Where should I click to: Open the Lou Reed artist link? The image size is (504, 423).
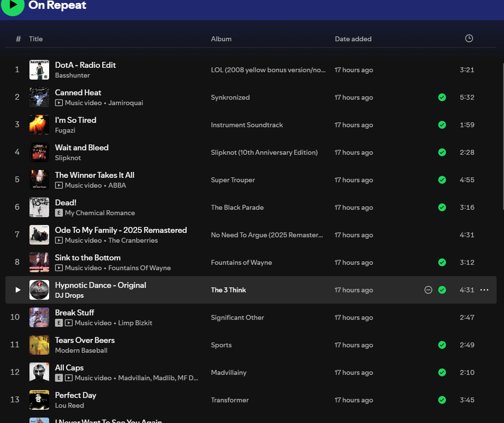(69, 405)
